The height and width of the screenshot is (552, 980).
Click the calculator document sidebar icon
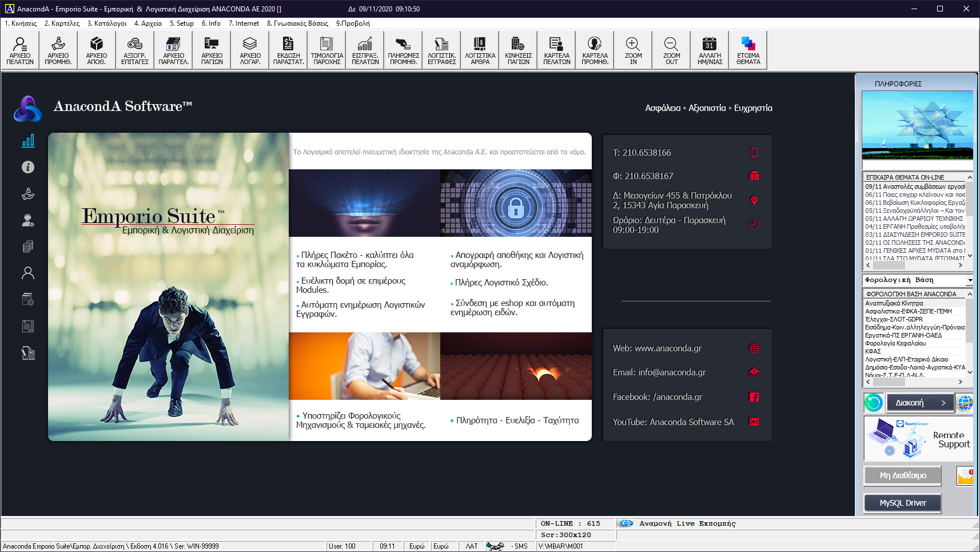point(28,353)
